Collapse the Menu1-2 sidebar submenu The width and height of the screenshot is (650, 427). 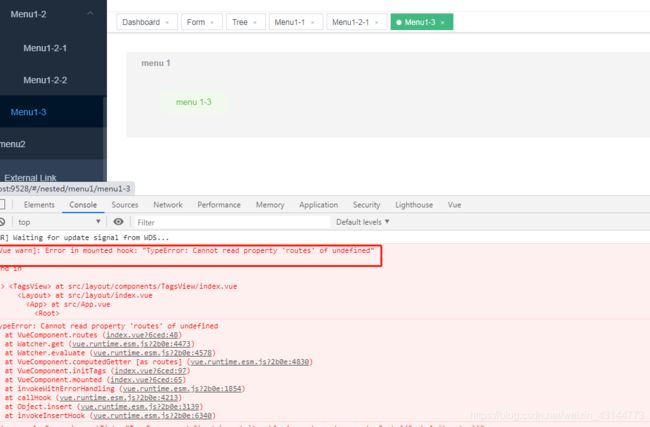(90, 13)
